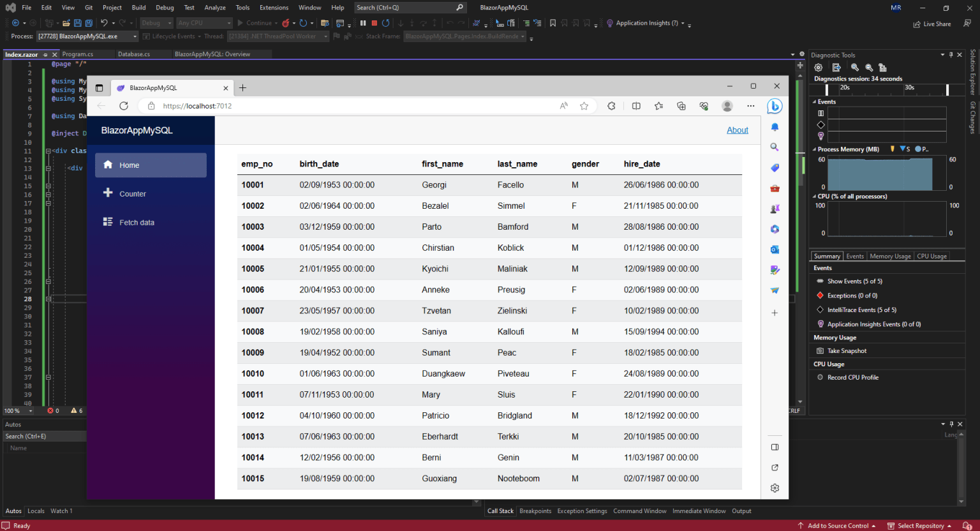
Task: Click Take Snapshot under Memory Usage
Action: click(x=847, y=351)
